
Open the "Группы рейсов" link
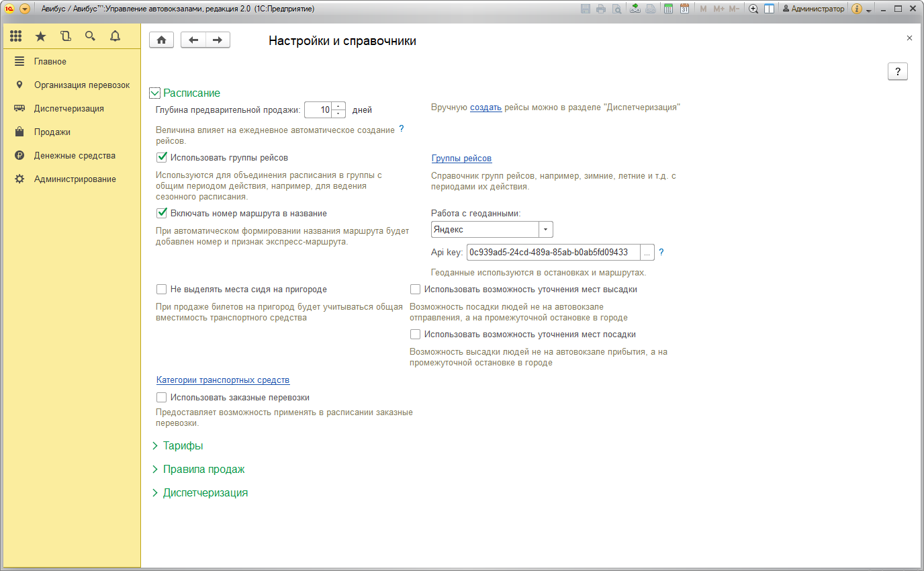pyautogui.click(x=461, y=159)
